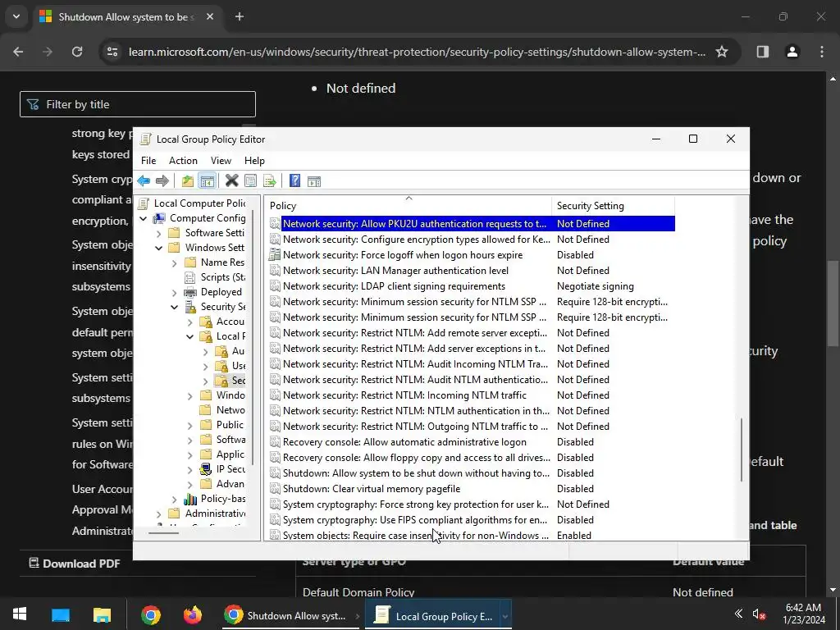Collapse the Computer Configuration tree node
The height and width of the screenshot is (630, 840).
pyautogui.click(x=143, y=218)
